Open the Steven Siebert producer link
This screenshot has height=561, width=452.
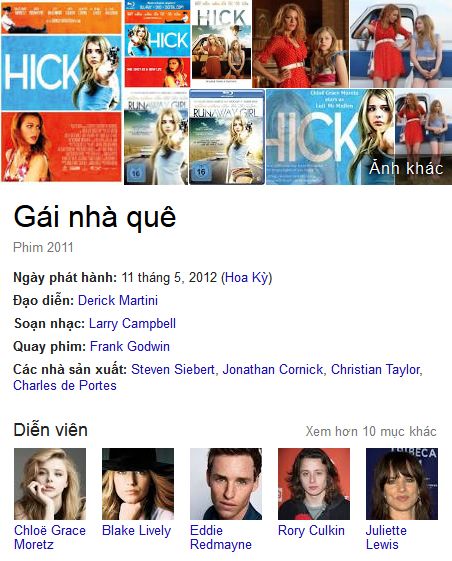173,369
